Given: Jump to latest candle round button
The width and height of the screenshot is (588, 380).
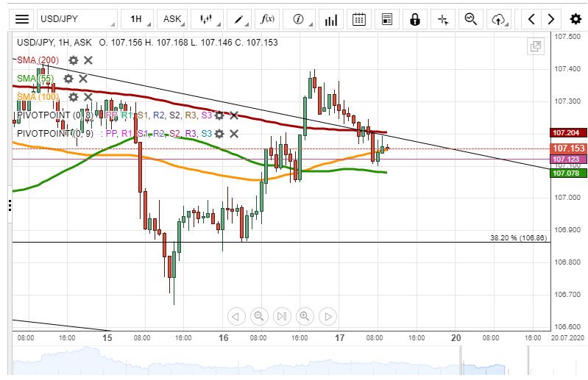Looking at the screenshot, I should coord(282,317).
